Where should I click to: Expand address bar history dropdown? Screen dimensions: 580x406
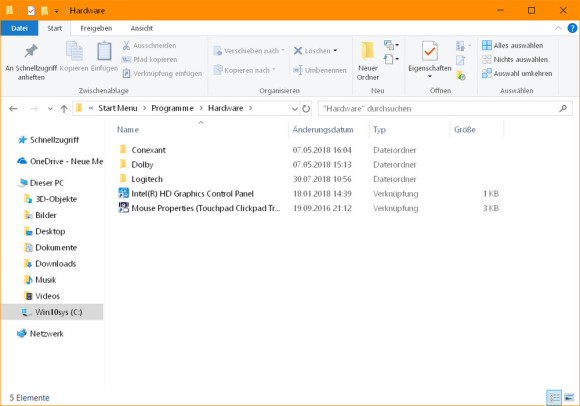pos(294,109)
